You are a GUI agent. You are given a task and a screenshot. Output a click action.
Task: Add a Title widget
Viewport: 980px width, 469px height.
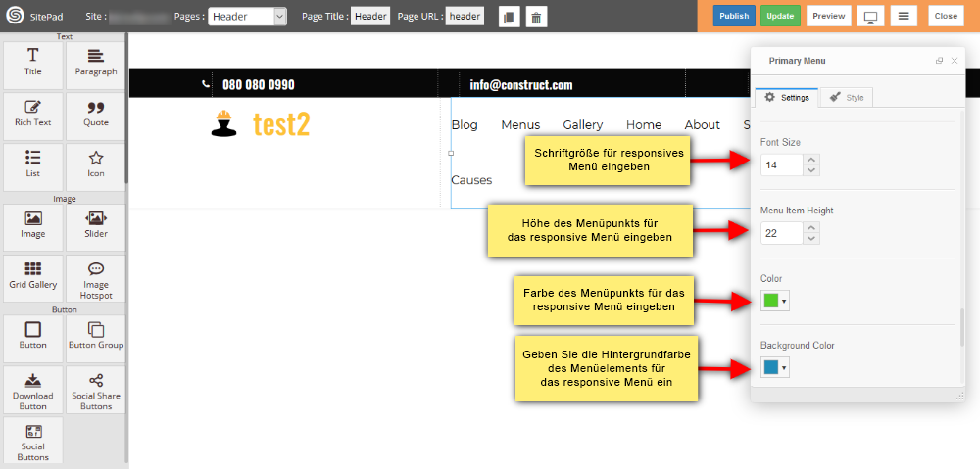[x=33, y=66]
